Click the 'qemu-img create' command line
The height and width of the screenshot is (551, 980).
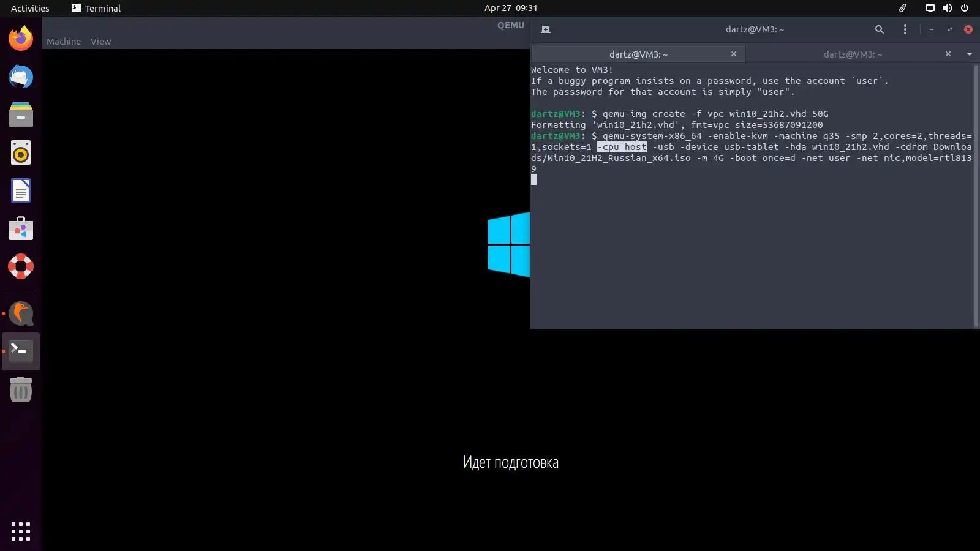680,114
